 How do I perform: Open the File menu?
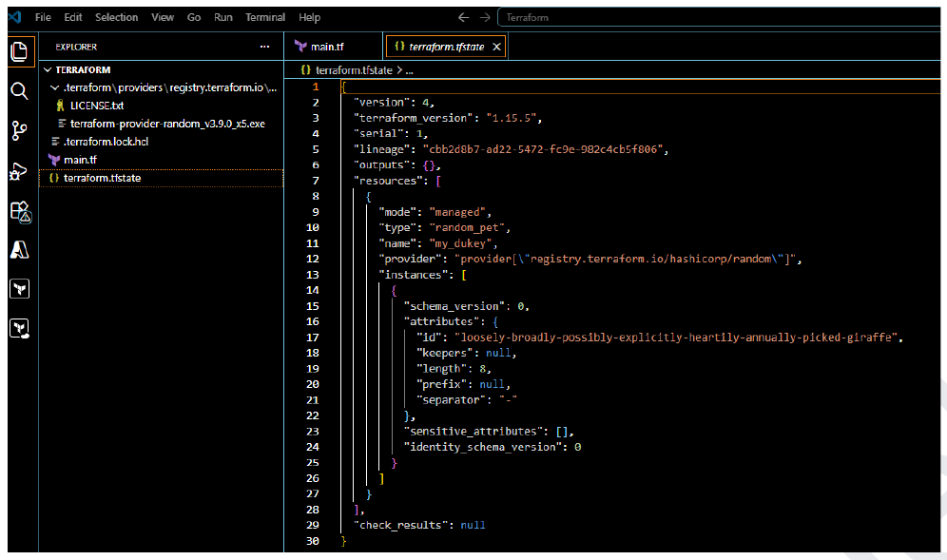[x=43, y=17]
